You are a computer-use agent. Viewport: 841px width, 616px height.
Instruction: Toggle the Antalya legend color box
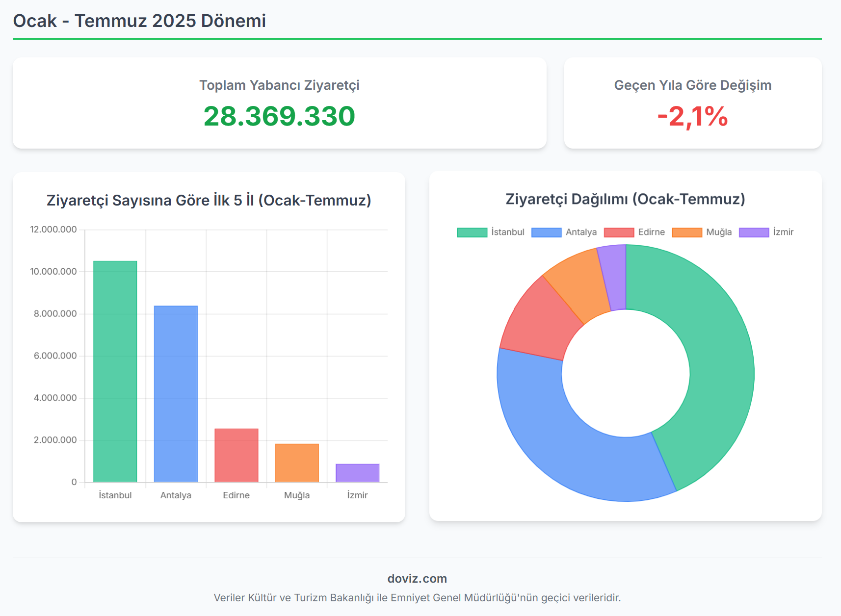(546, 232)
